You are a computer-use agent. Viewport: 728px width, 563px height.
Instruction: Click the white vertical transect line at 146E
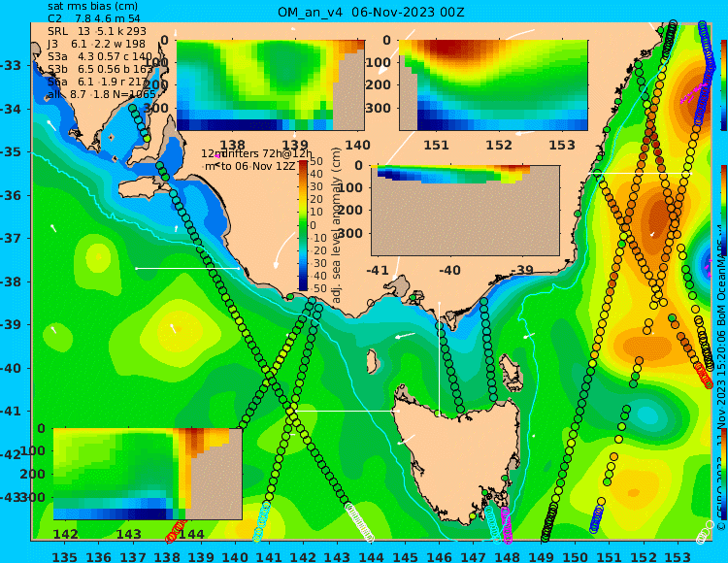[x=439, y=357]
